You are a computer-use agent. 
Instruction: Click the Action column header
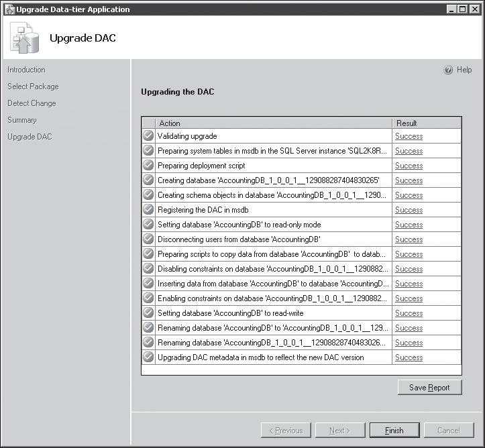(274, 123)
